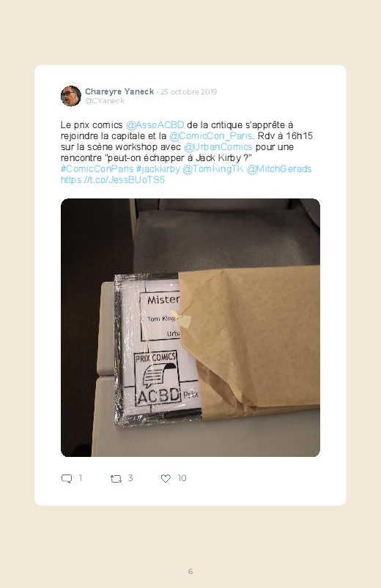
Task: Click the like count 10
Action: [x=182, y=478]
